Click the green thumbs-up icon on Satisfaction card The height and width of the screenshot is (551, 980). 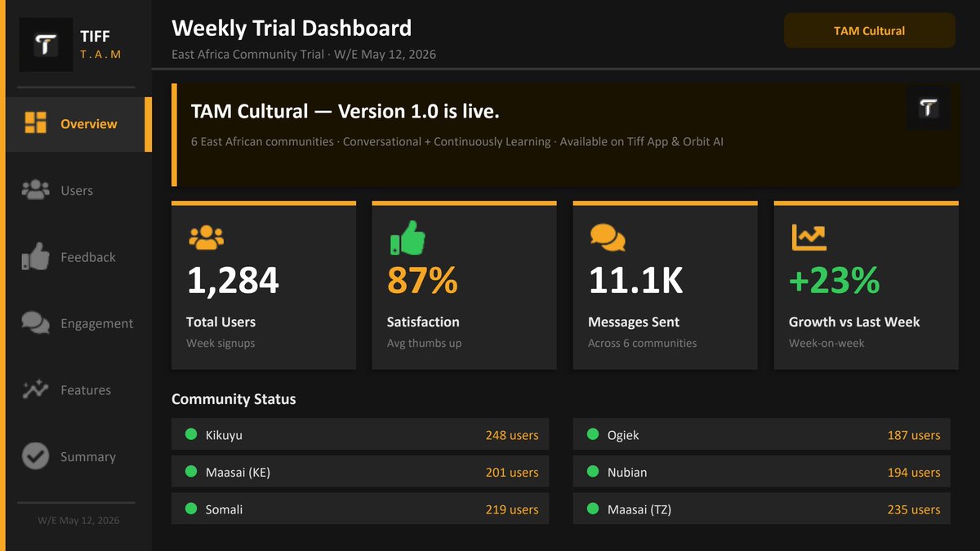[408, 238]
